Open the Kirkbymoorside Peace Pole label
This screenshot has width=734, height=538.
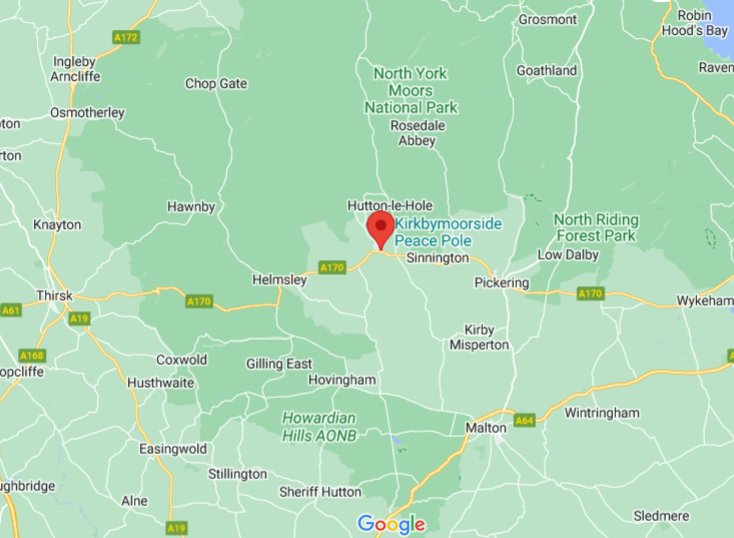tap(448, 232)
